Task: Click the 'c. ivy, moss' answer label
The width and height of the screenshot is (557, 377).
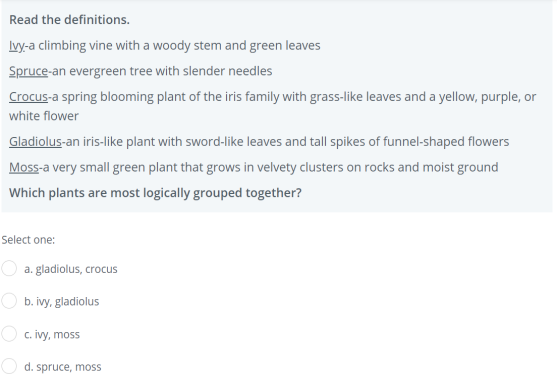Action: tap(52, 334)
